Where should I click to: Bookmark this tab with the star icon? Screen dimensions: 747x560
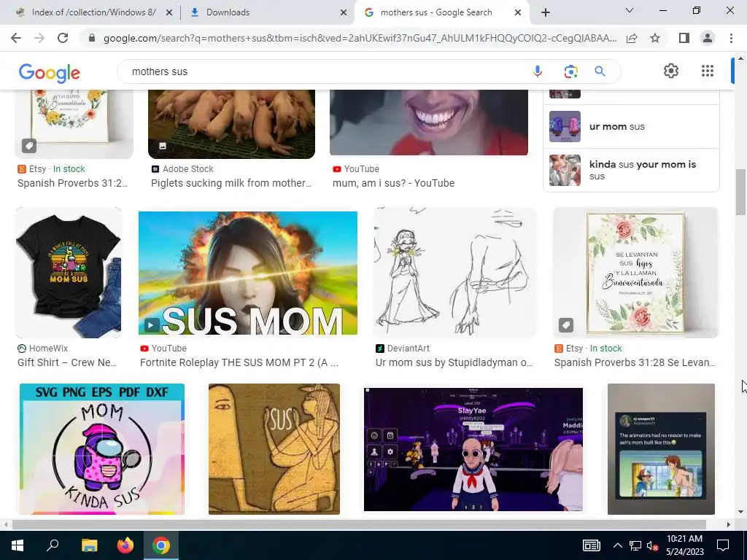[655, 38]
